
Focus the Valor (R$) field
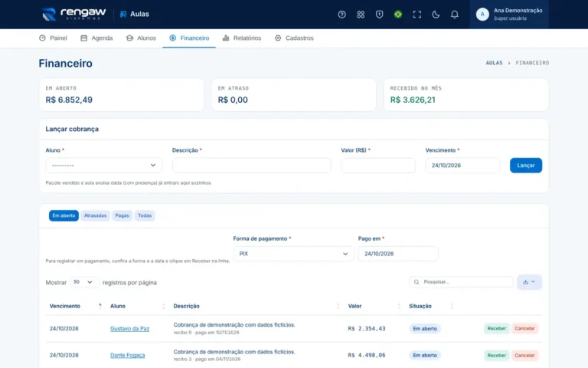coord(378,166)
